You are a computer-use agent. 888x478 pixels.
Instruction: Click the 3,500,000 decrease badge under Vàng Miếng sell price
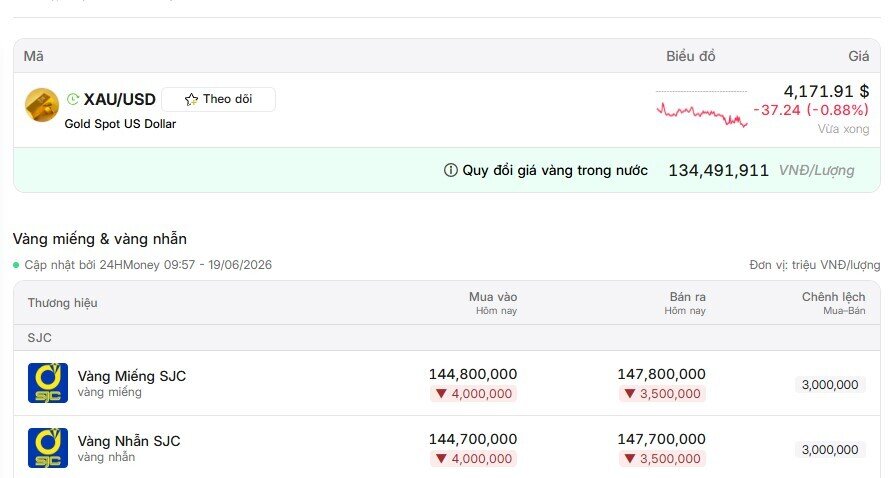662,394
